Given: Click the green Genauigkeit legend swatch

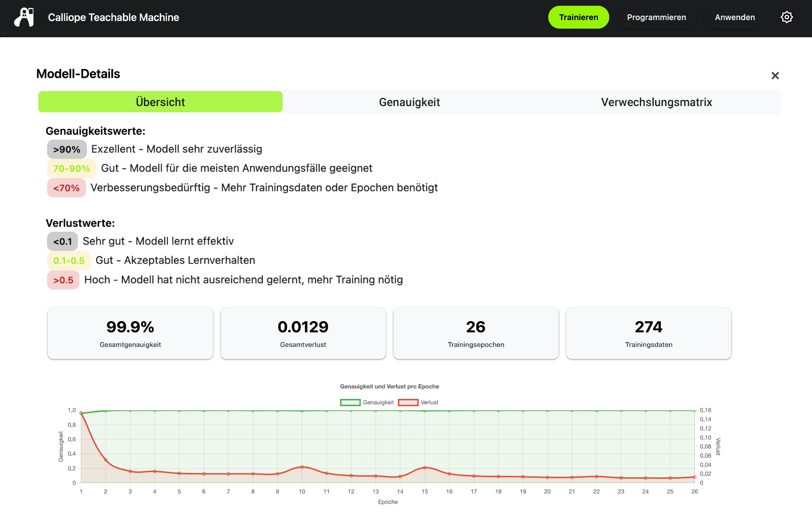Looking at the screenshot, I should pos(350,402).
